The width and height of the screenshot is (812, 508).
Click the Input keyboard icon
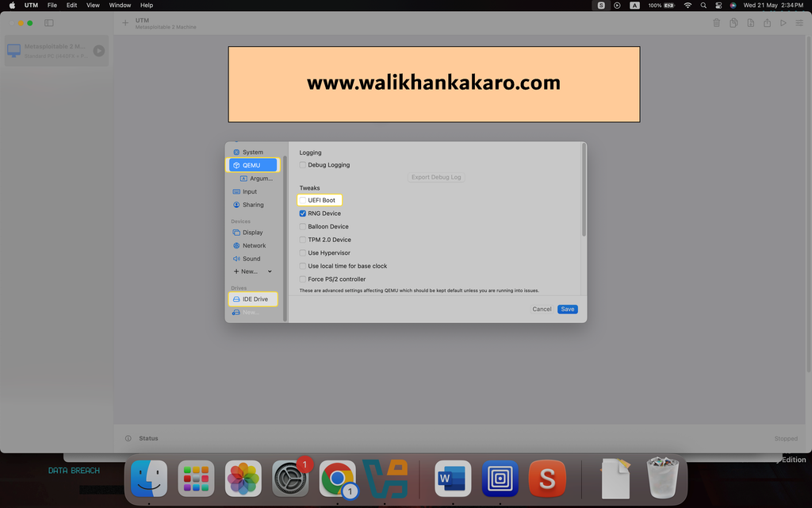(x=236, y=191)
